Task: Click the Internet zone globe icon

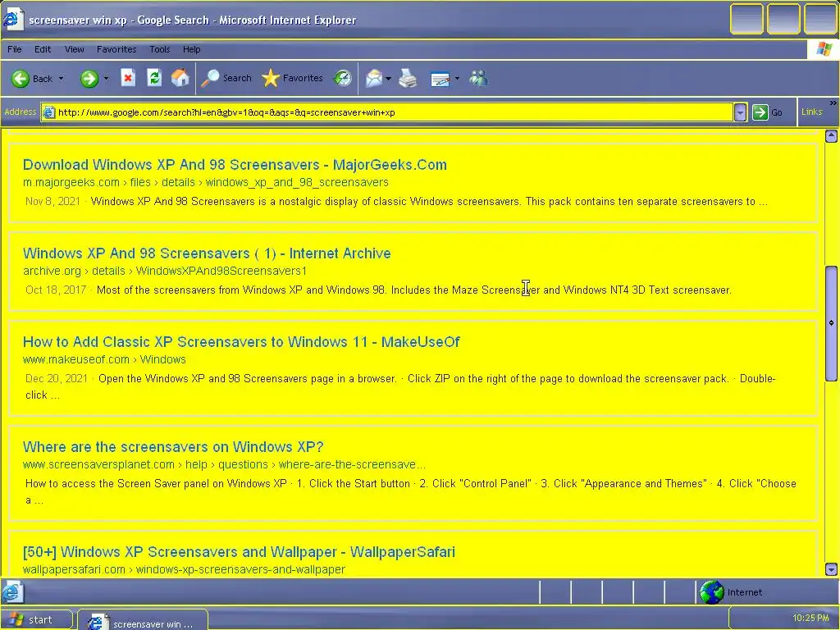Action: tap(712, 592)
